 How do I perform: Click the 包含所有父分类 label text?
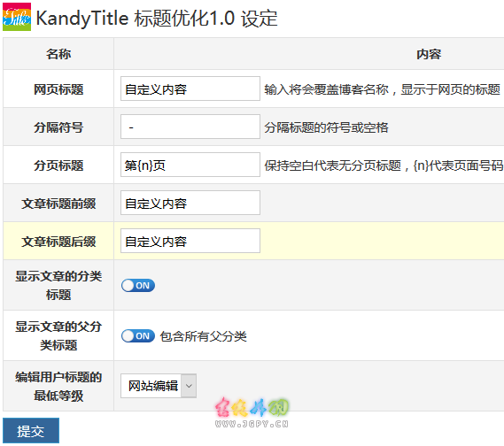203,336
